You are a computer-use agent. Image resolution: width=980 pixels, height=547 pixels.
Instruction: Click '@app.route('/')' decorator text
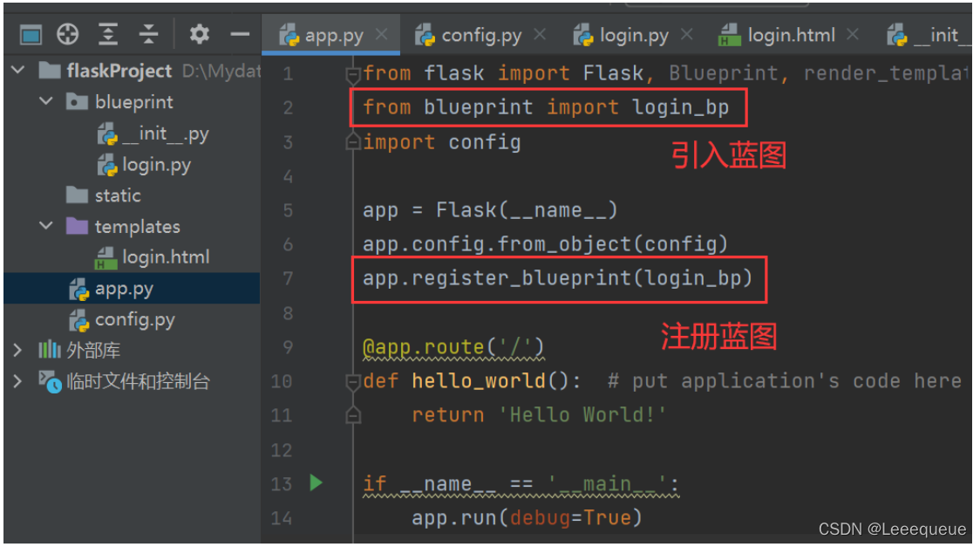453,347
